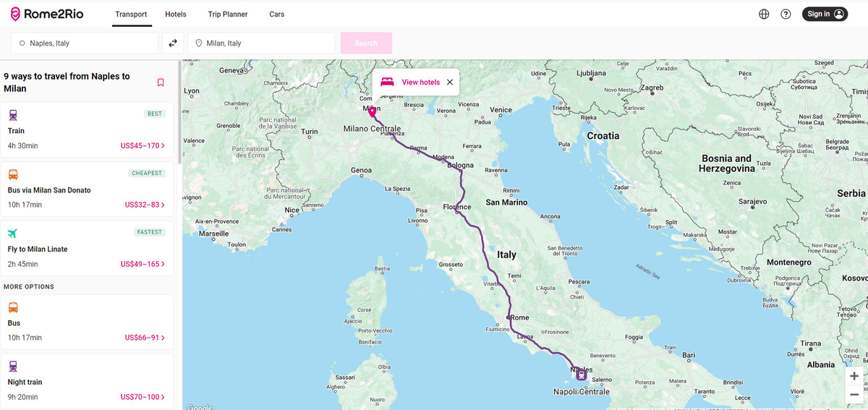Click the BEST badge on Train
The width and height of the screenshot is (868, 410).
154,114
